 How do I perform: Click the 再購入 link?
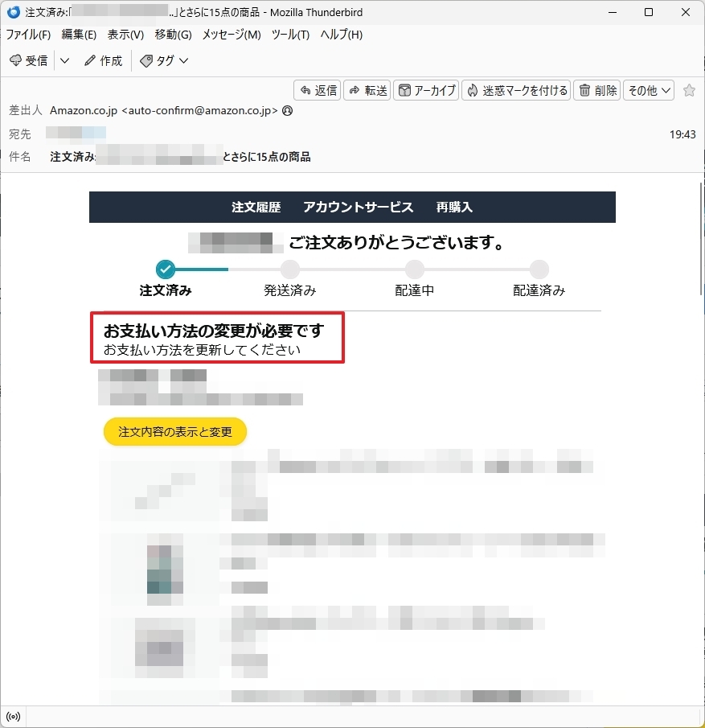(x=454, y=207)
